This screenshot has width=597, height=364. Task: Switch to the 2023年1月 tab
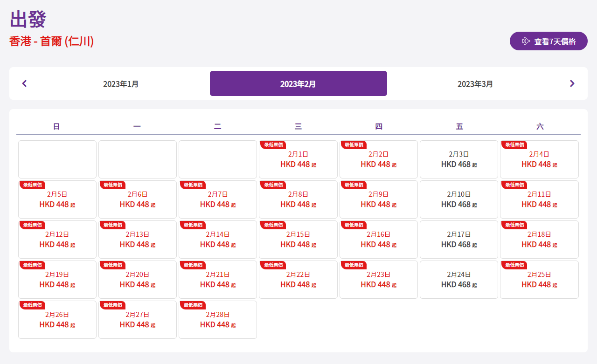tap(121, 84)
